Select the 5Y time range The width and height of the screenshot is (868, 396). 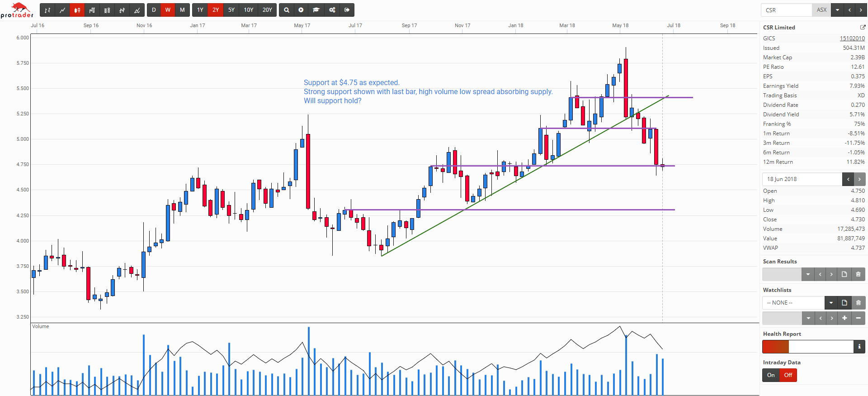231,10
